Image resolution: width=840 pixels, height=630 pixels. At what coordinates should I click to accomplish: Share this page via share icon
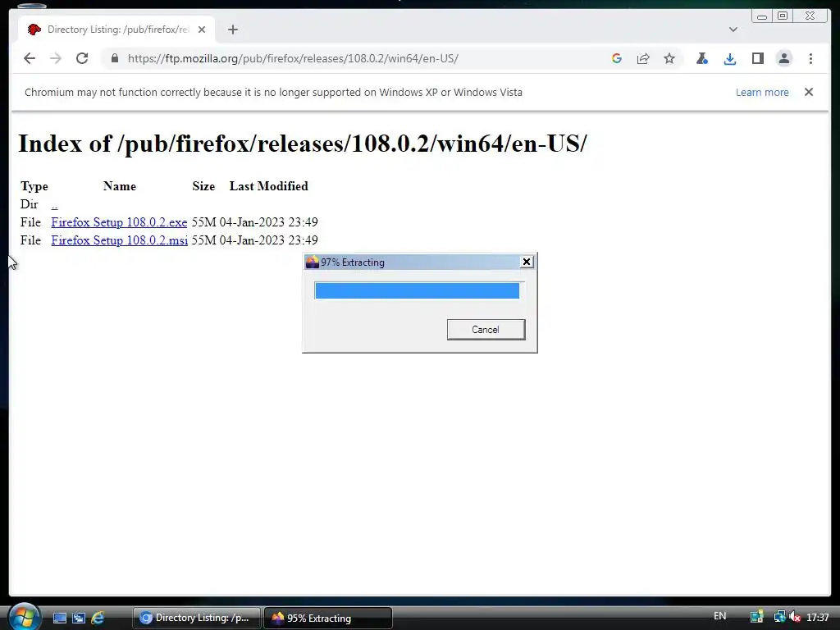[x=643, y=58]
